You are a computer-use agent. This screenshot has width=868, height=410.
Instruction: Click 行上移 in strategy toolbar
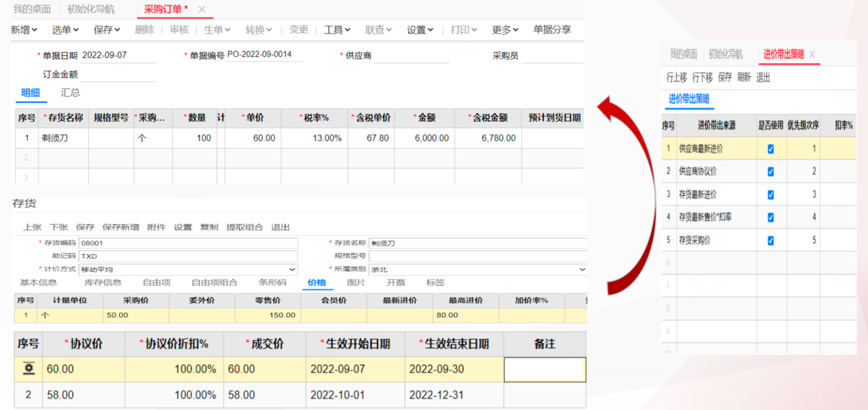[x=676, y=77]
